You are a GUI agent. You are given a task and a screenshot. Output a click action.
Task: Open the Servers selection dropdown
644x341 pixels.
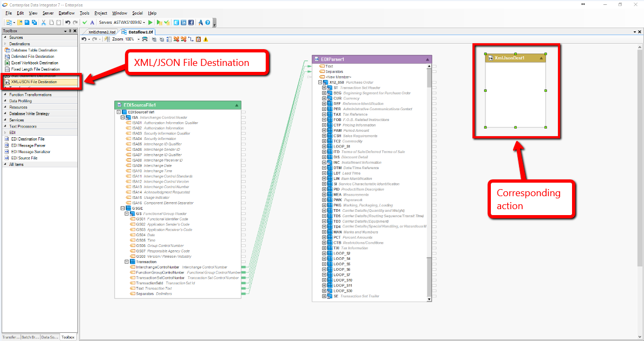pyautogui.click(x=144, y=23)
